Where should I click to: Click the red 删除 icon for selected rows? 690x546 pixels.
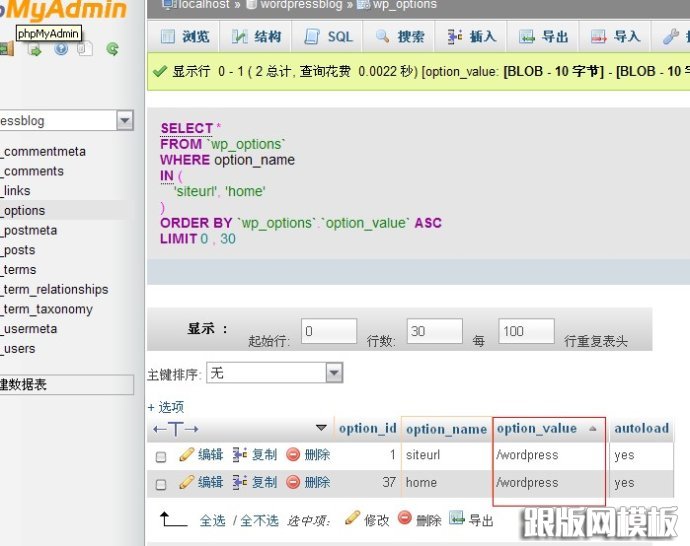404,518
